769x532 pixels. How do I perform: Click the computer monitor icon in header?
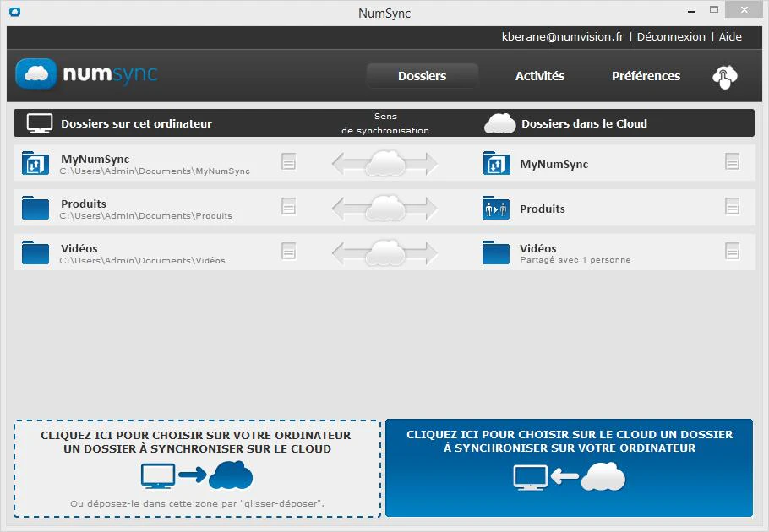[x=40, y=123]
